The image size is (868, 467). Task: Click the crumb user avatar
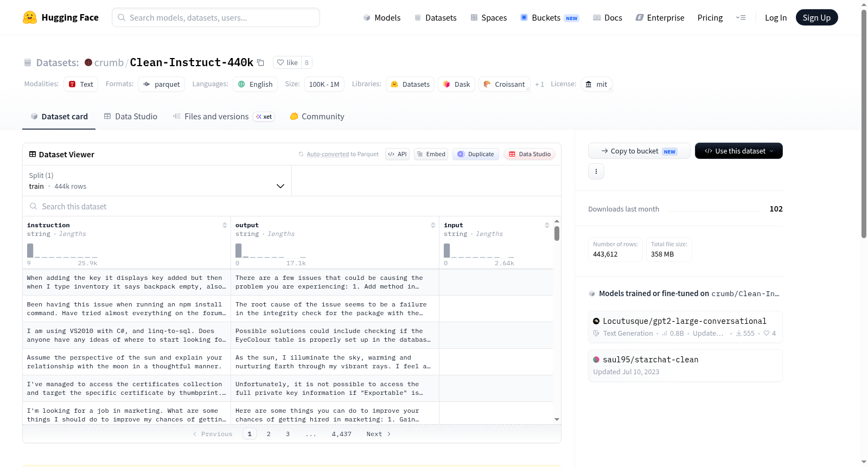(x=88, y=62)
